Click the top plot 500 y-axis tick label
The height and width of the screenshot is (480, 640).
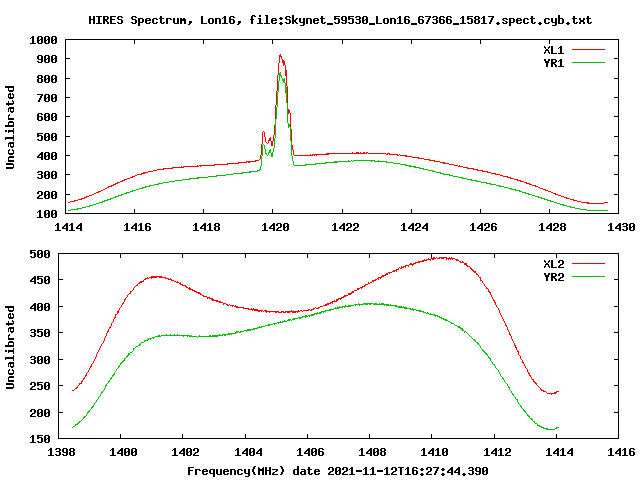pyautogui.click(x=47, y=137)
